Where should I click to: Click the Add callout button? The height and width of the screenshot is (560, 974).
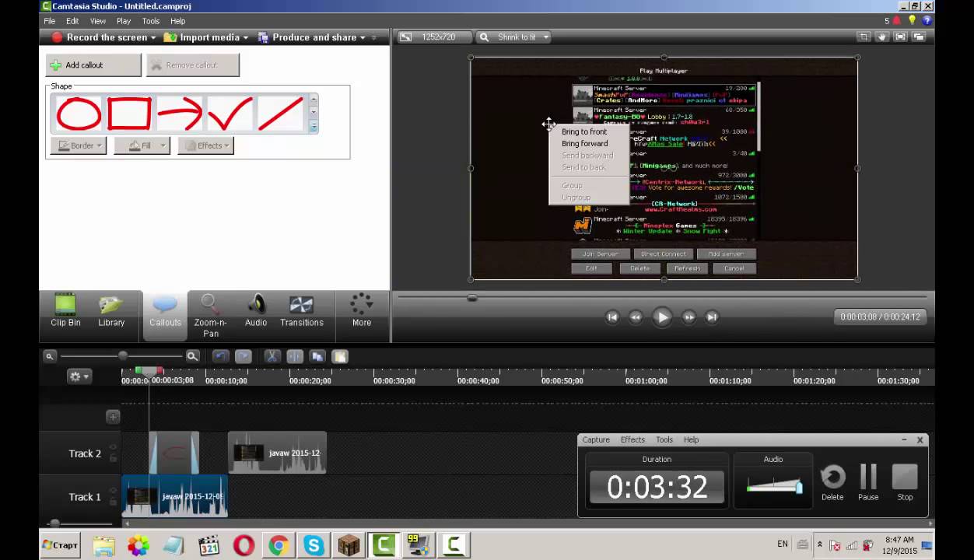pyautogui.click(x=93, y=65)
